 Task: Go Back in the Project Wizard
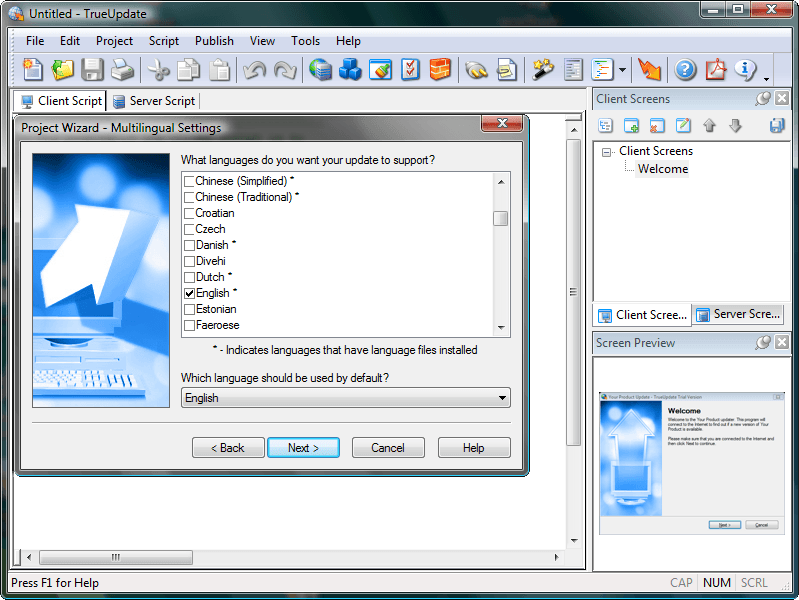[x=228, y=448]
